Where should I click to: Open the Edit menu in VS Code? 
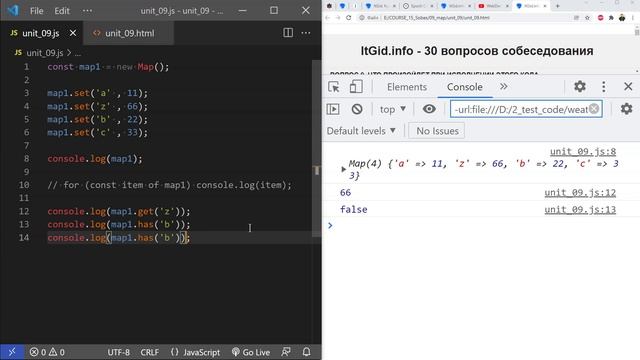62,11
